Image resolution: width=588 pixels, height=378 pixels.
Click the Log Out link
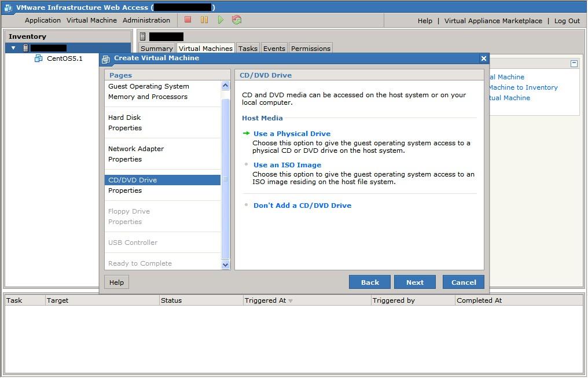567,21
